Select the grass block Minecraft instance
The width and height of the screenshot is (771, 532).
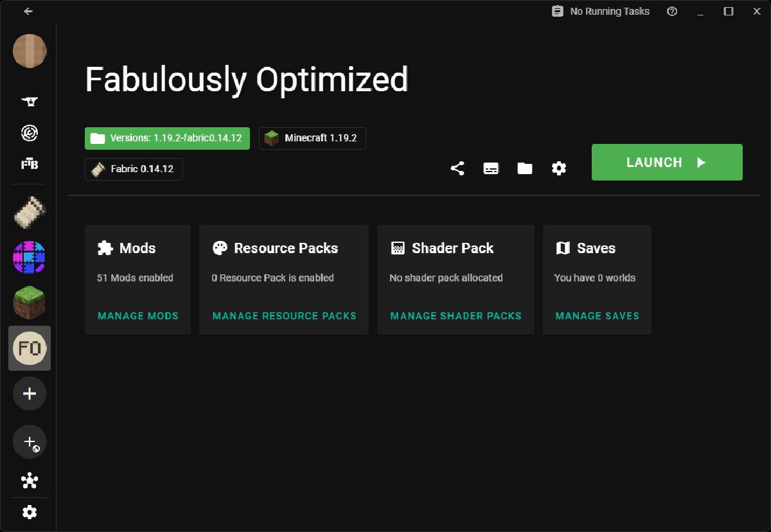(x=30, y=303)
